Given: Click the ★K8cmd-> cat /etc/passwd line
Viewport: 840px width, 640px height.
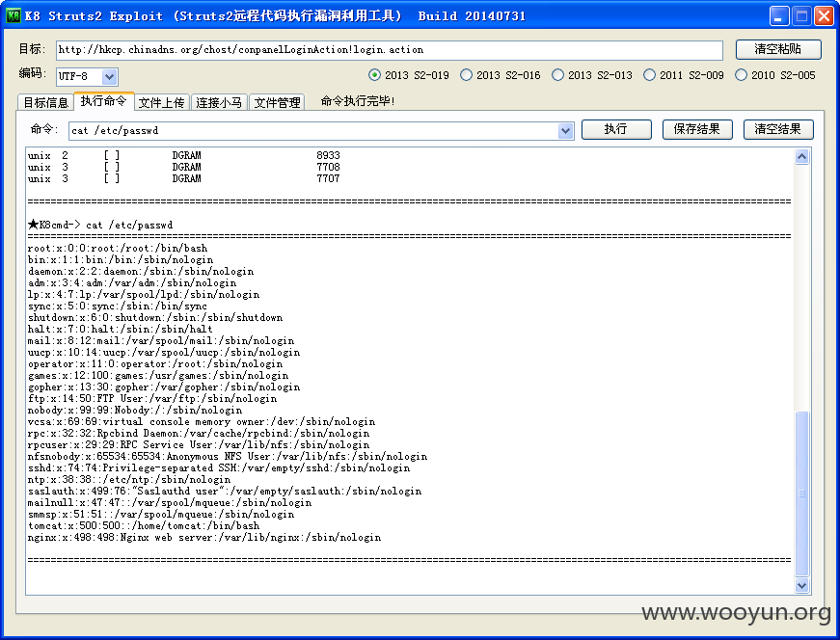Looking at the screenshot, I should (x=100, y=225).
